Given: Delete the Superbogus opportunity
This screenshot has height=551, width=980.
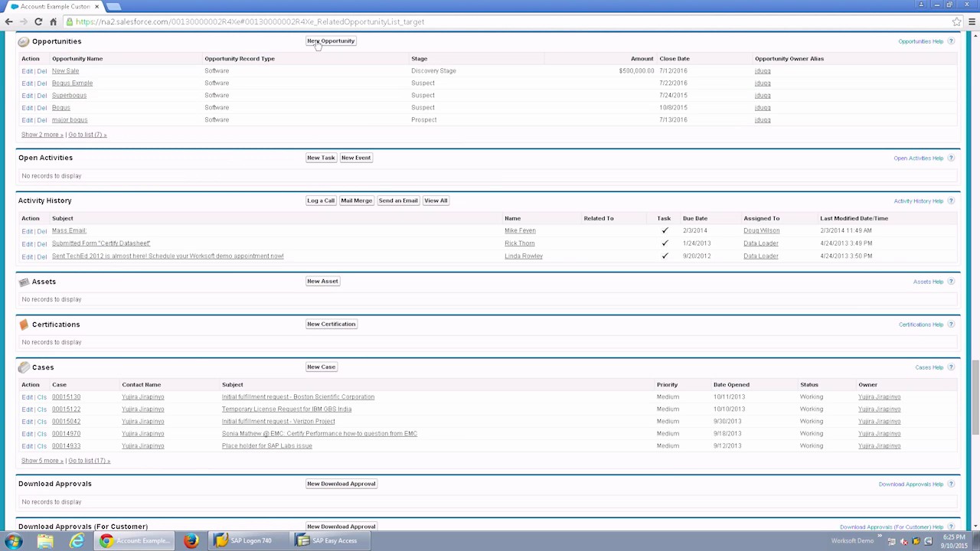Looking at the screenshot, I should tap(42, 96).
